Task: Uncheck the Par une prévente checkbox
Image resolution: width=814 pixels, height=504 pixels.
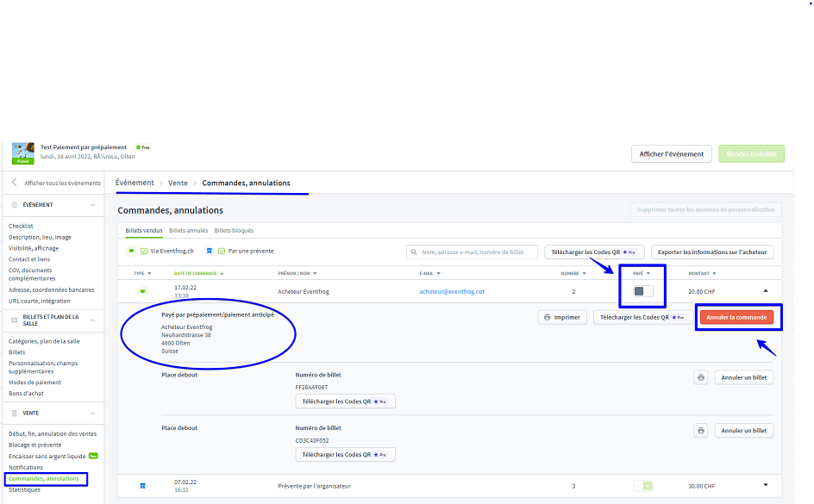Action: pyautogui.click(x=222, y=252)
